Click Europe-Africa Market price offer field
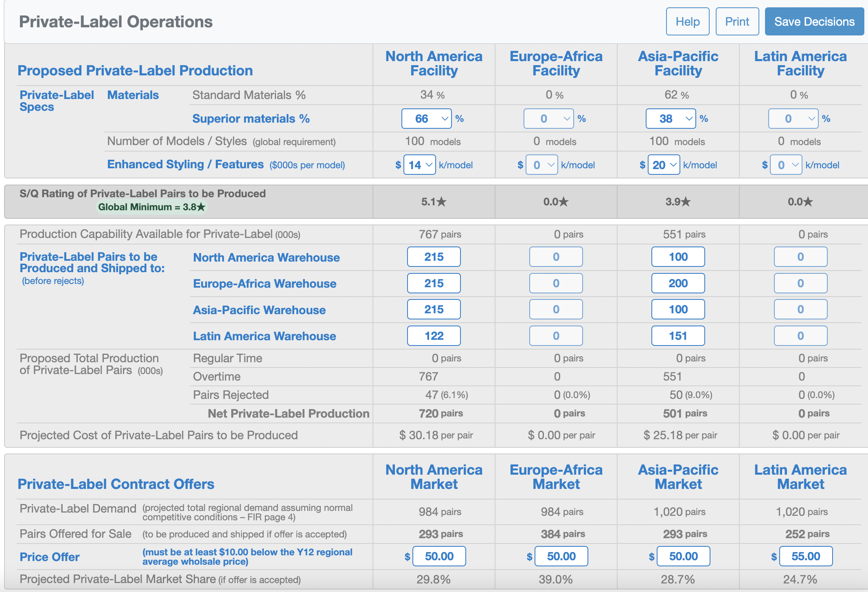 561,556
